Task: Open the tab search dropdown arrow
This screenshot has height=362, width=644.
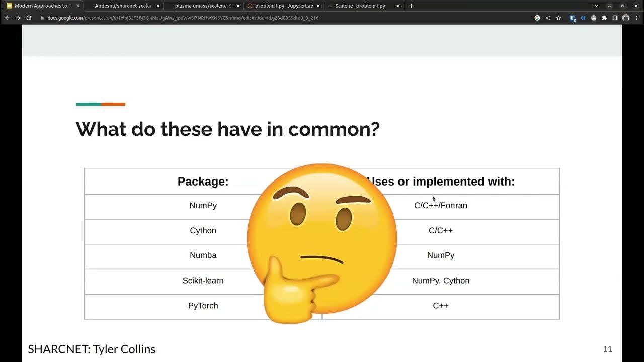Action: 597,6
